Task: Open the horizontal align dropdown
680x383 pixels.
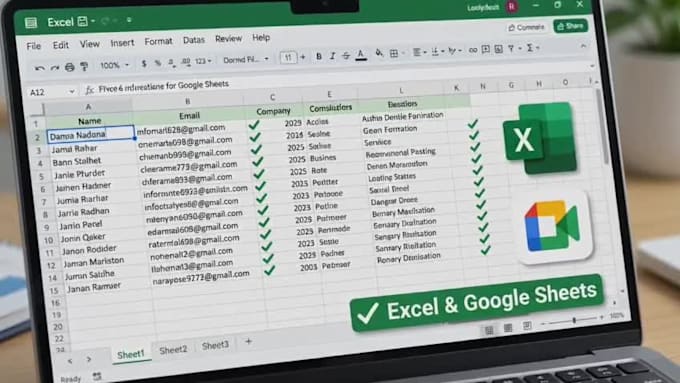Action: [419, 52]
